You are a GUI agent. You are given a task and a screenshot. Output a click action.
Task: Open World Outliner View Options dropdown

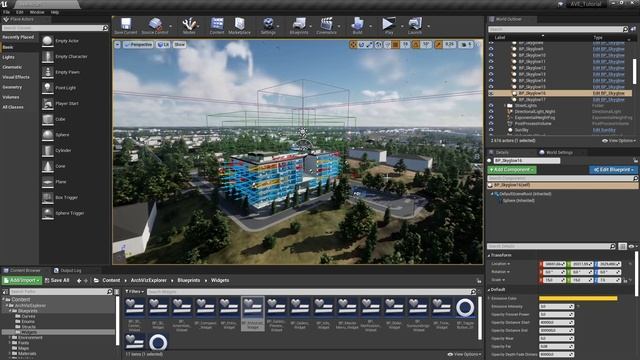619,141
